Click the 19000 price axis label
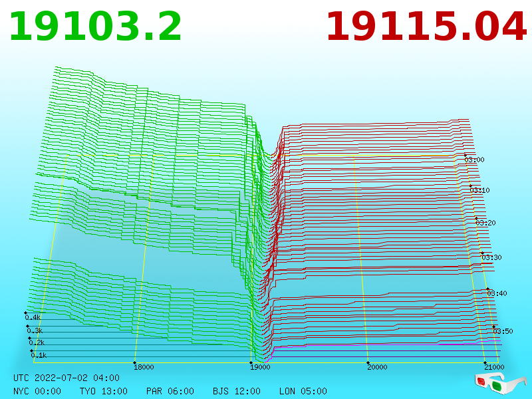The image size is (532, 399). pos(260,367)
